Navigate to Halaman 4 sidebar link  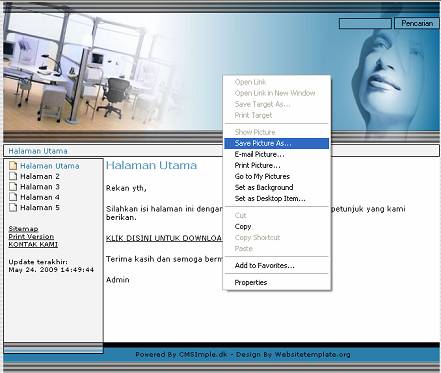click(40, 197)
